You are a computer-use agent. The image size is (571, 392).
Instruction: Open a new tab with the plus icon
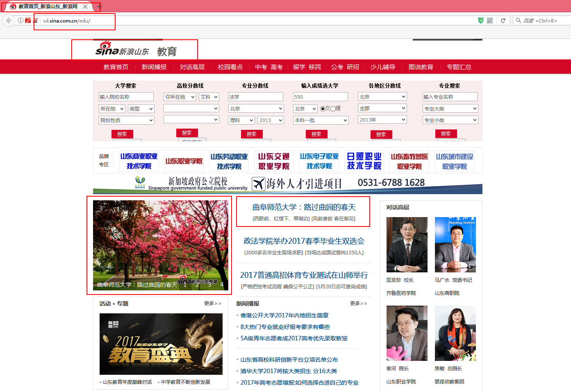(100, 7)
